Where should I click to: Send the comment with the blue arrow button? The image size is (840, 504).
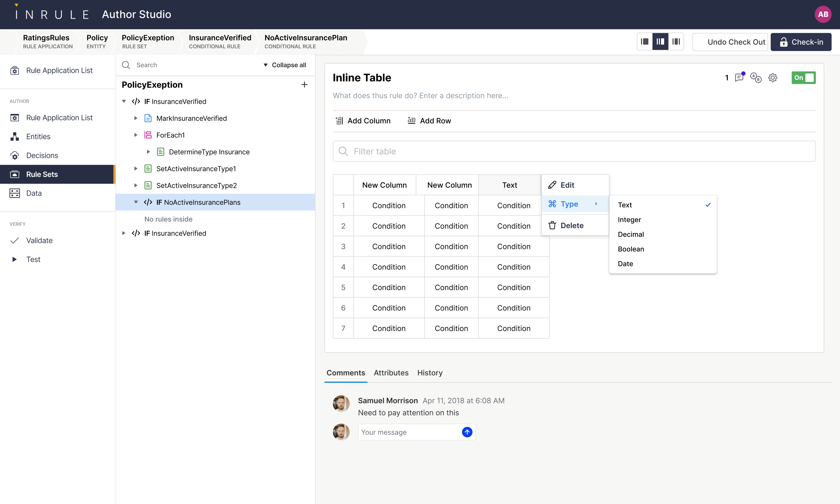(467, 432)
